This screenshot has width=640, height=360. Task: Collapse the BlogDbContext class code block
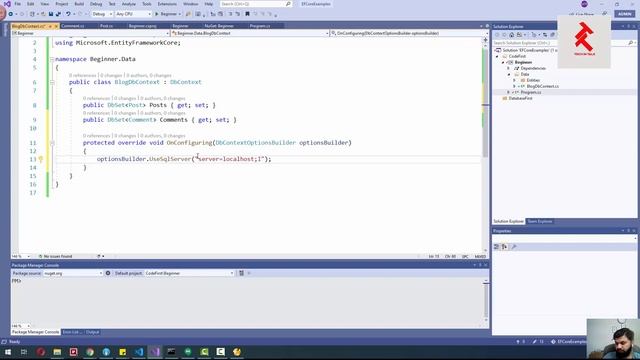(x=52, y=82)
